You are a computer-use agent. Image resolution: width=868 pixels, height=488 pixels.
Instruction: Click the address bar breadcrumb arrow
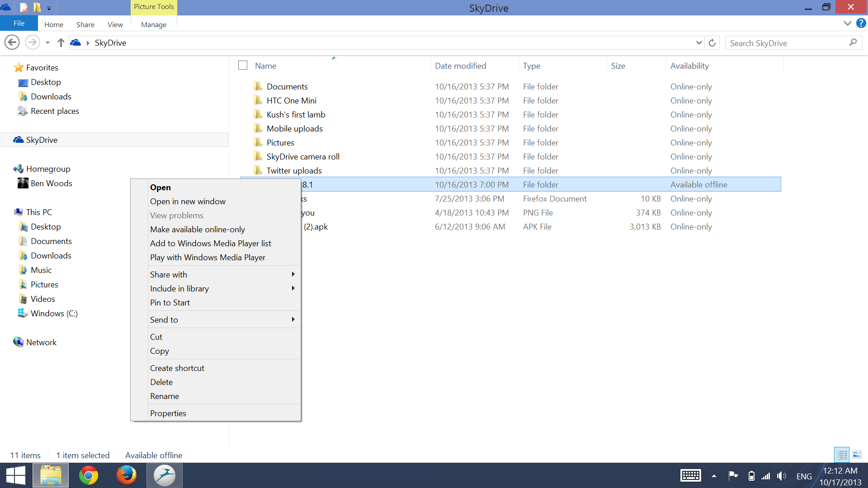pyautogui.click(x=88, y=43)
